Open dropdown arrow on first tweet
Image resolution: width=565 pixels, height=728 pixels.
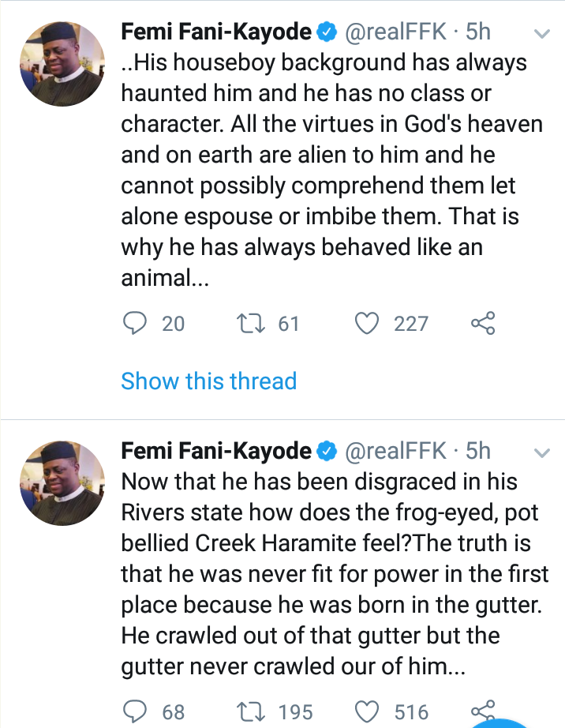(x=541, y=35)
